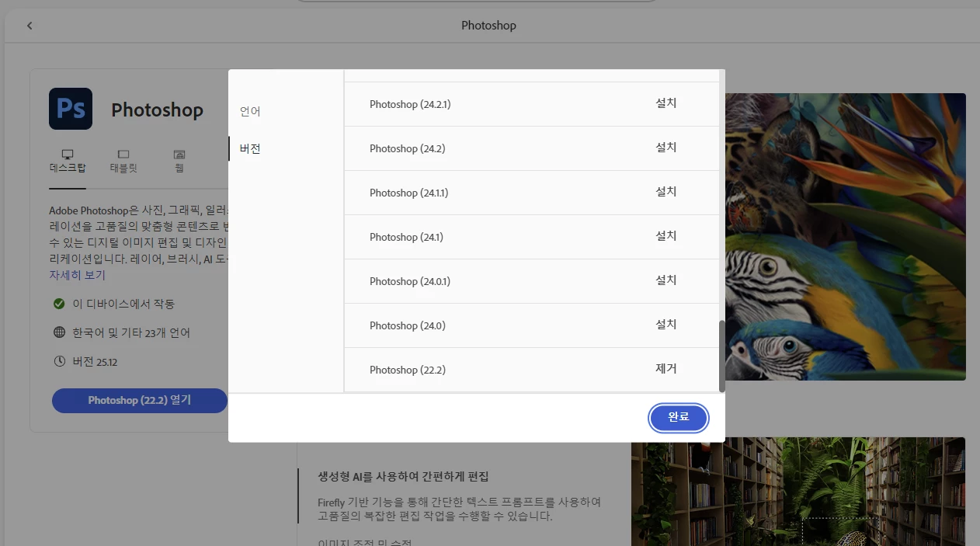Select the desktop monitor icon
980x546 pixels.
pos(68,155)
